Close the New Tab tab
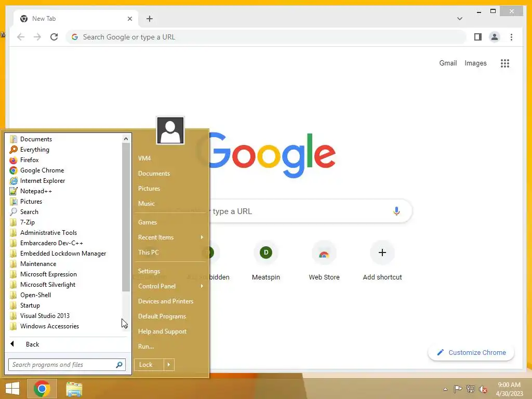 click(x=129, y=19)
